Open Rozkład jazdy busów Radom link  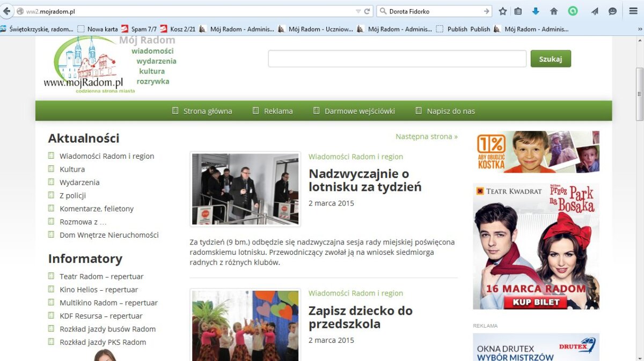pyautogui.click(x=107, y=329)
